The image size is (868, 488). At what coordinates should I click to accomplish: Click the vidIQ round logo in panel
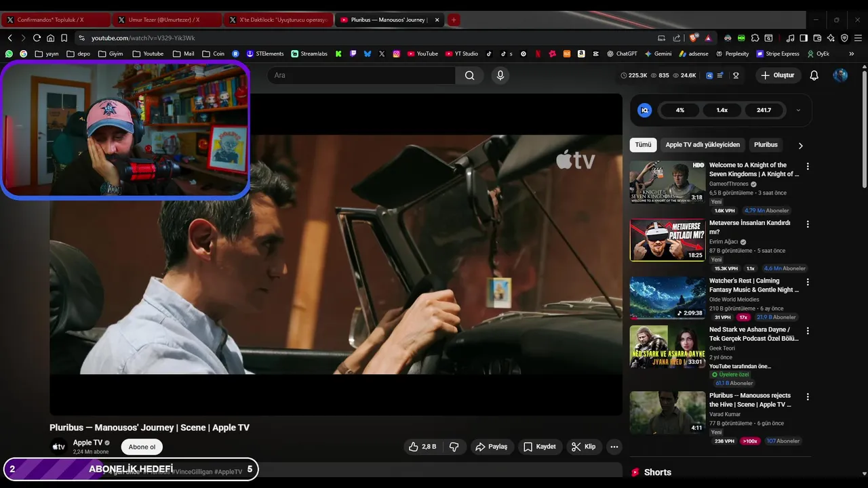coord(645,110)
